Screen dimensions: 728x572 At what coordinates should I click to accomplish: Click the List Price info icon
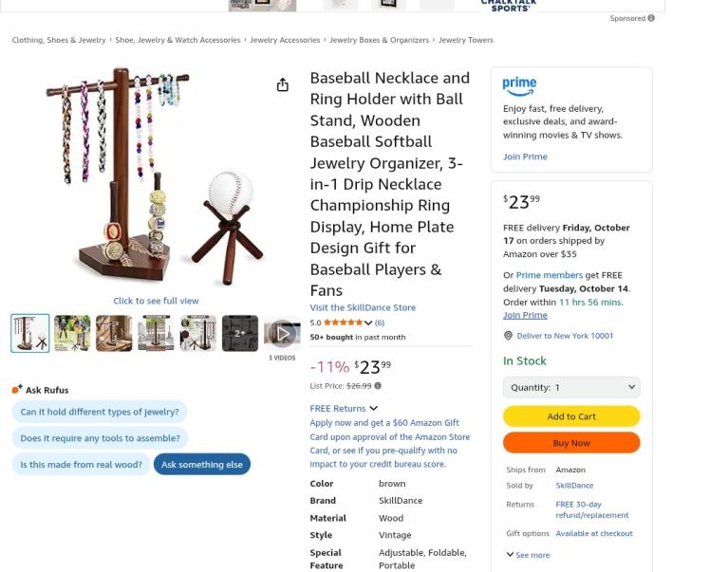(x=378, y=385)
